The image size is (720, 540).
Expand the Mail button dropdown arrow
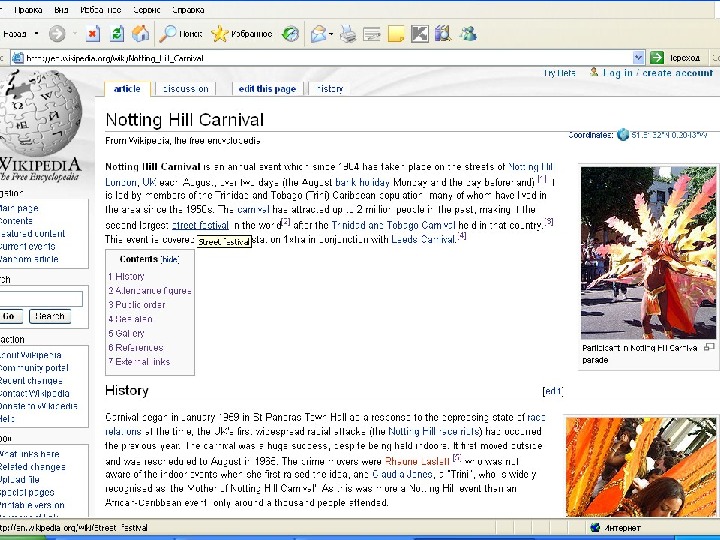[x=331, y=34]
